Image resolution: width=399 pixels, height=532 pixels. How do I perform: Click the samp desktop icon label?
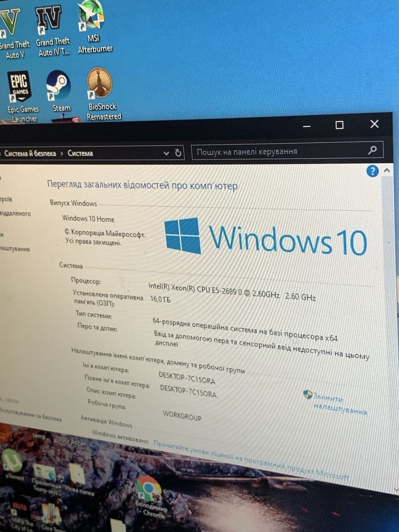tap(39, 436)
